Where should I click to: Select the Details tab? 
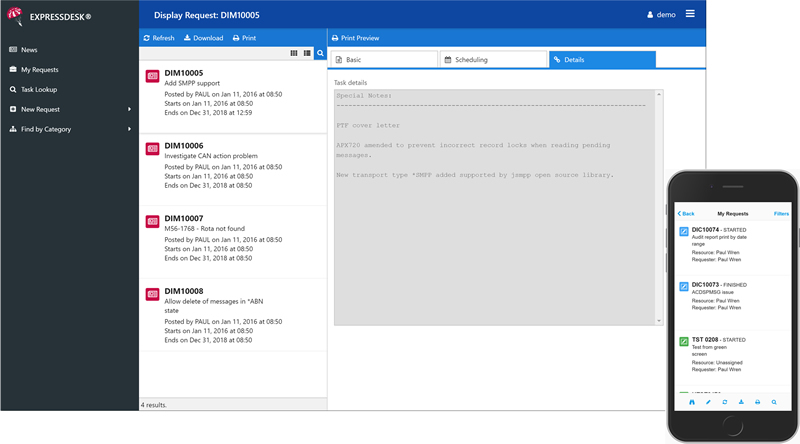coord(603,60)
